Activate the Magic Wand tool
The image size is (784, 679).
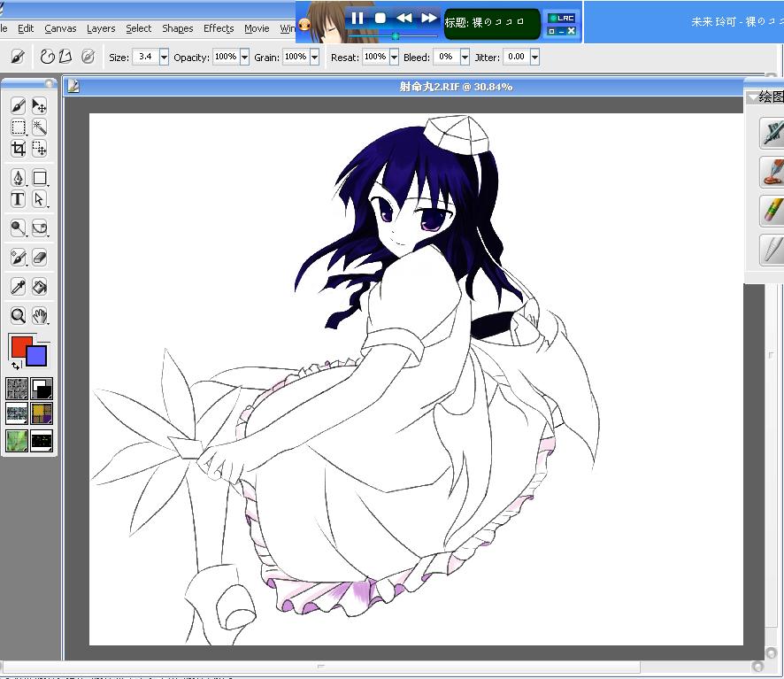point(39,127)
